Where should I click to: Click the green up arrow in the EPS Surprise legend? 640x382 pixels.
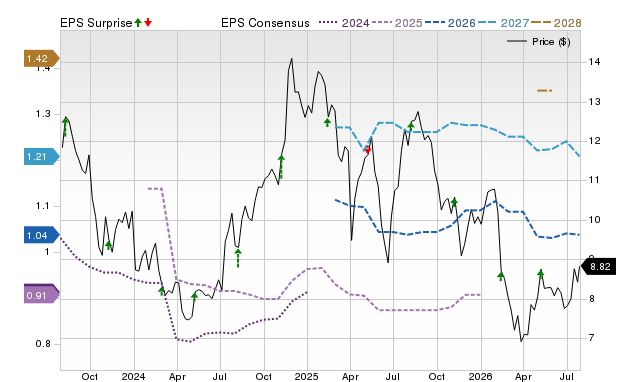coord(138,23)
